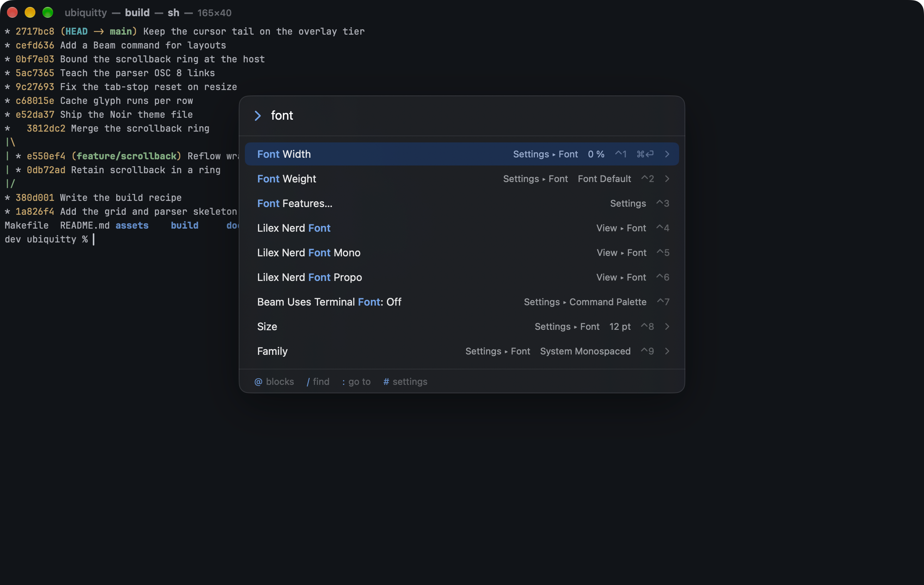Expand the Family row chevron
The image size is (924, 585).
[x=667, y=351]
